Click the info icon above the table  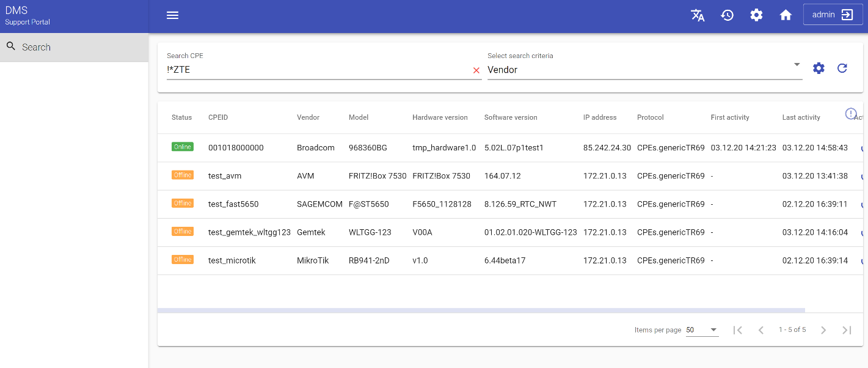tap(851, 114)
